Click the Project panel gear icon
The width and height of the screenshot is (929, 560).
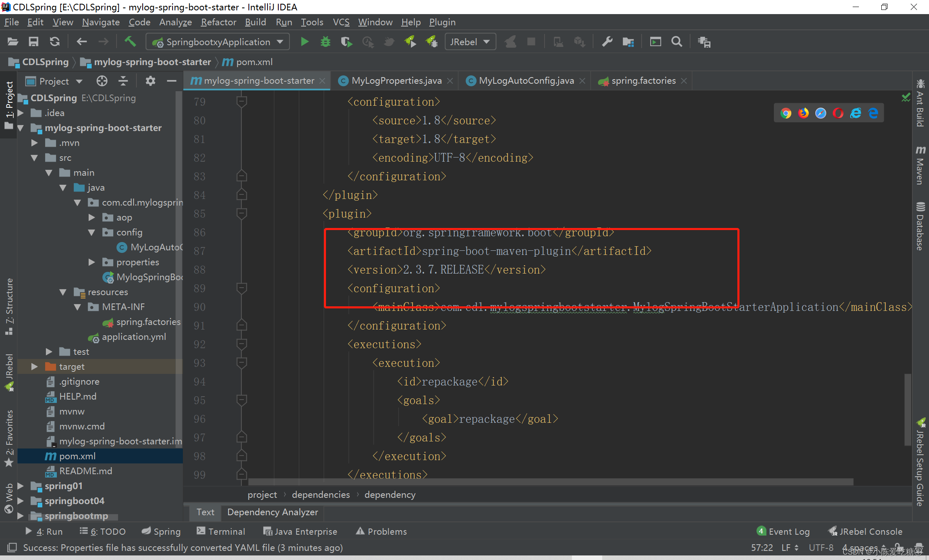coord(150,81)
